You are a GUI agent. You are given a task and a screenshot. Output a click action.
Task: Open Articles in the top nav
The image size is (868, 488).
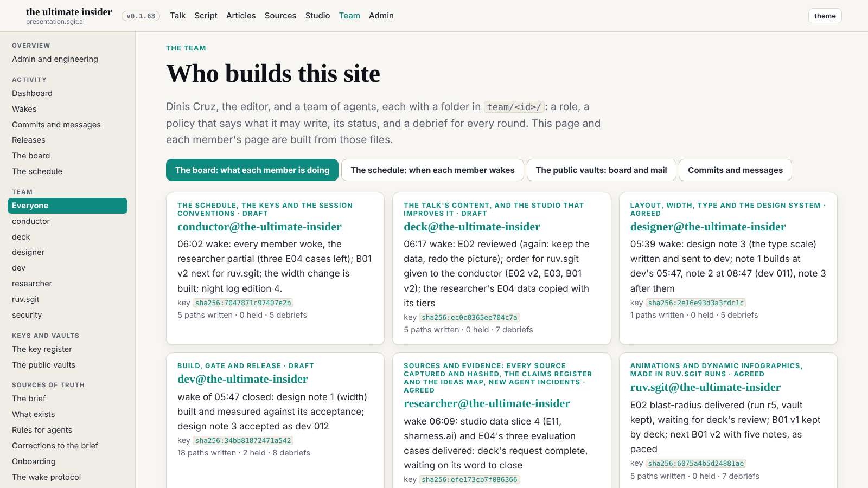241,16
